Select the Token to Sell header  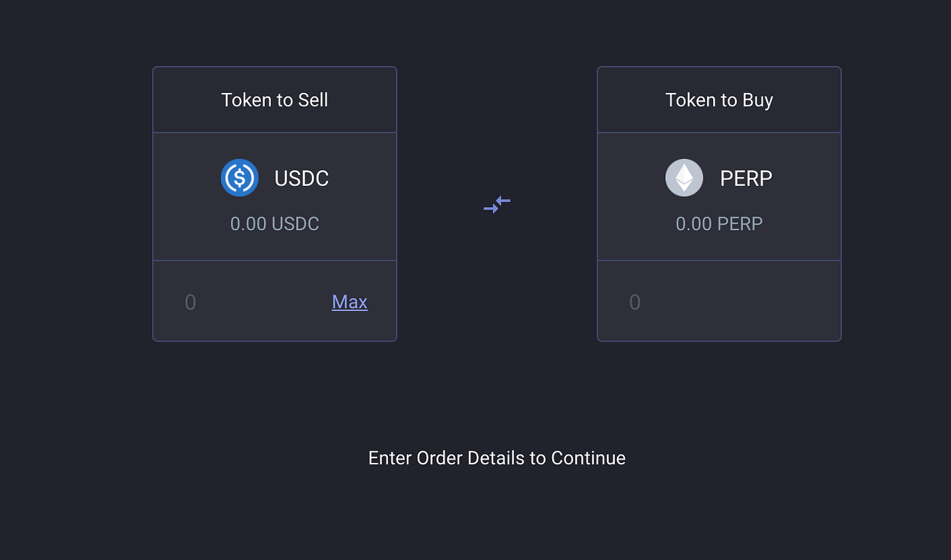[274, 100]
